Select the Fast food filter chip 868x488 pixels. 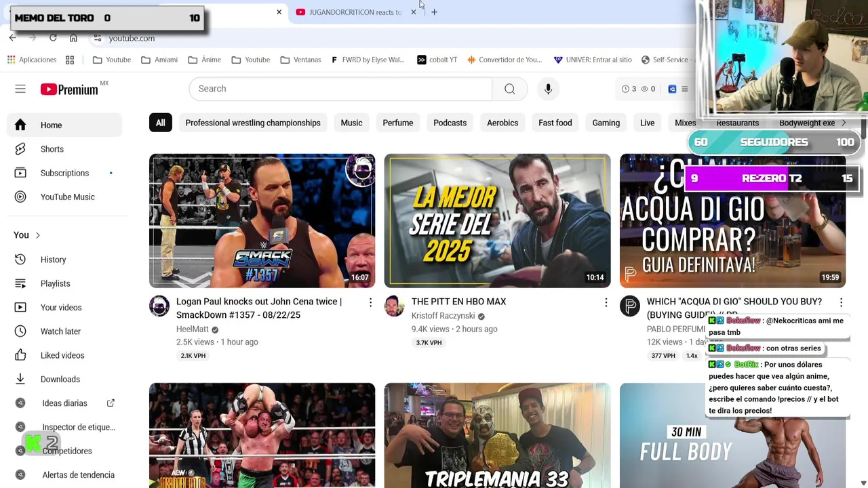coord(555,123)
